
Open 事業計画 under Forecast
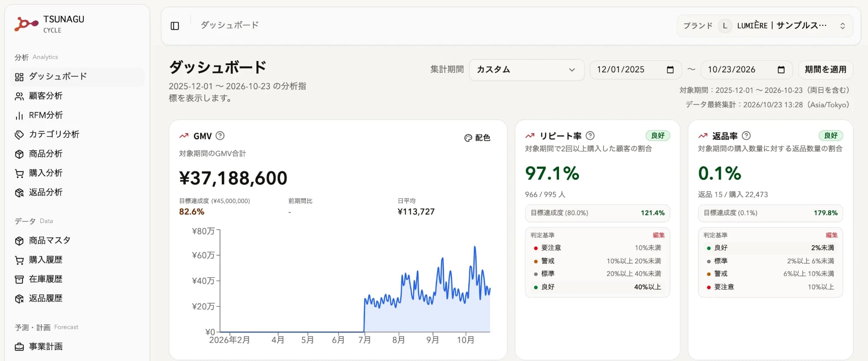tap(77, 347)
